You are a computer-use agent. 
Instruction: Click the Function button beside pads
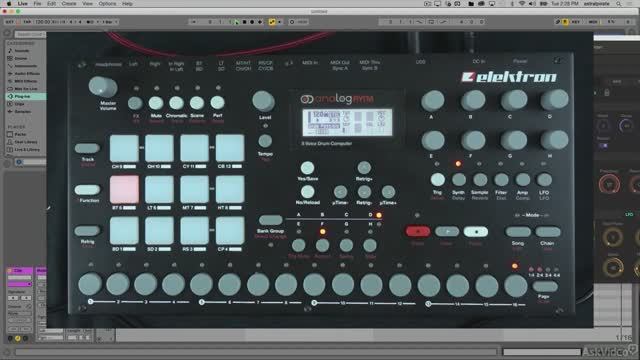(87, 190)
